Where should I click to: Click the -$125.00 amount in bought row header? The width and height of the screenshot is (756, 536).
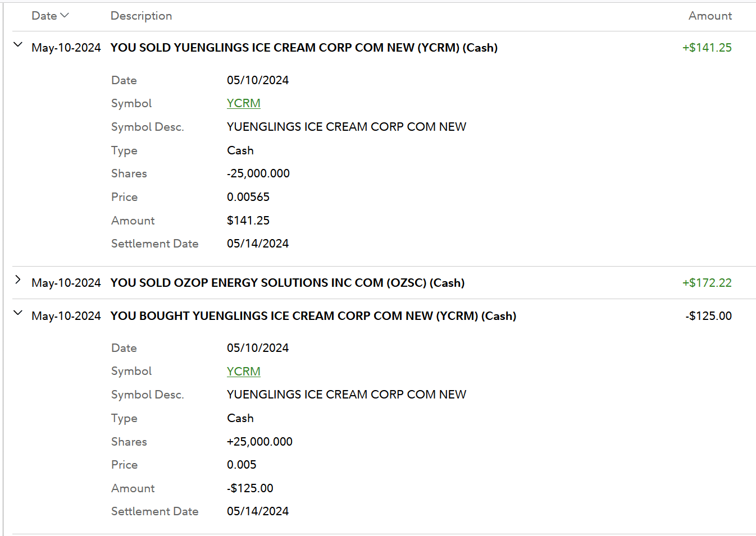click(x=708, y=316)
